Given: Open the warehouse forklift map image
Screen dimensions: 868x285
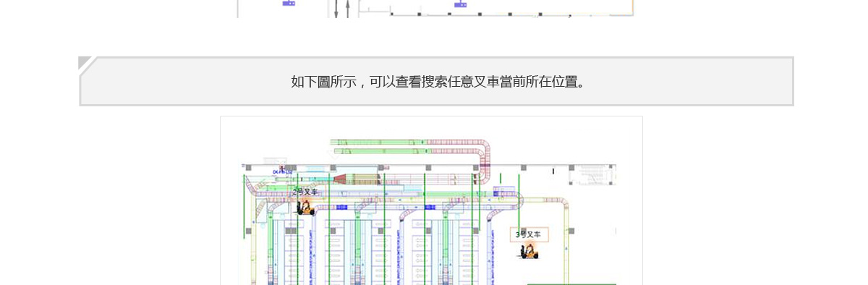Looking at the screenshot, I should tap(431, 200).
